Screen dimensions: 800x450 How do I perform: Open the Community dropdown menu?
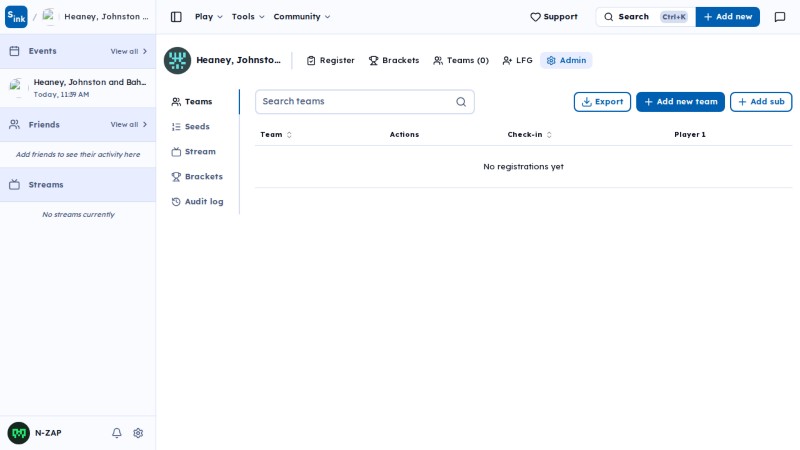coord(302,17)
